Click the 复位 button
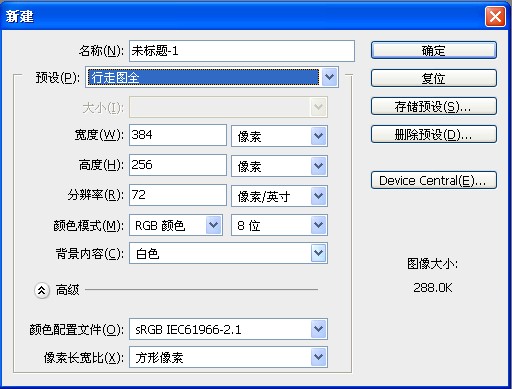 [434, 78]
